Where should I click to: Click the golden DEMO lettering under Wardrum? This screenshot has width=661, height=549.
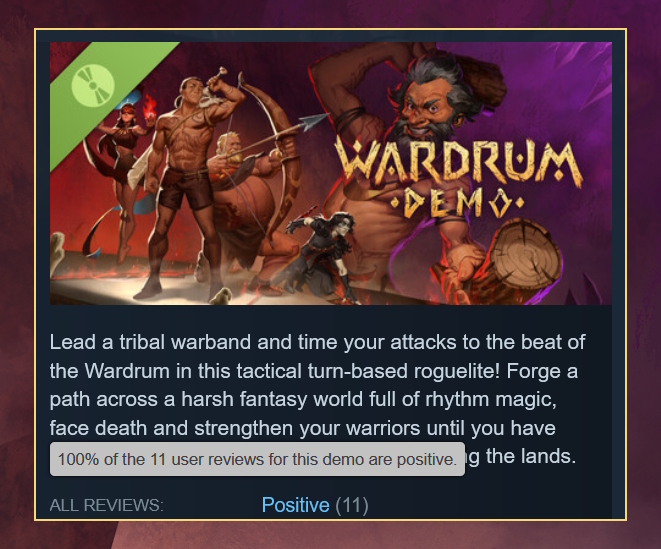tap(458, 203)
